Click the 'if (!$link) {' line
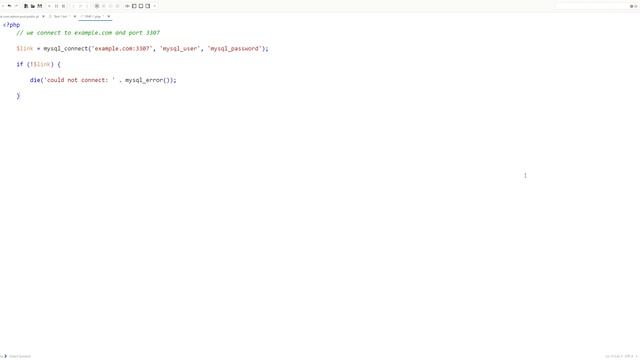This screenshot has width=640, height=360. [38, 64]
